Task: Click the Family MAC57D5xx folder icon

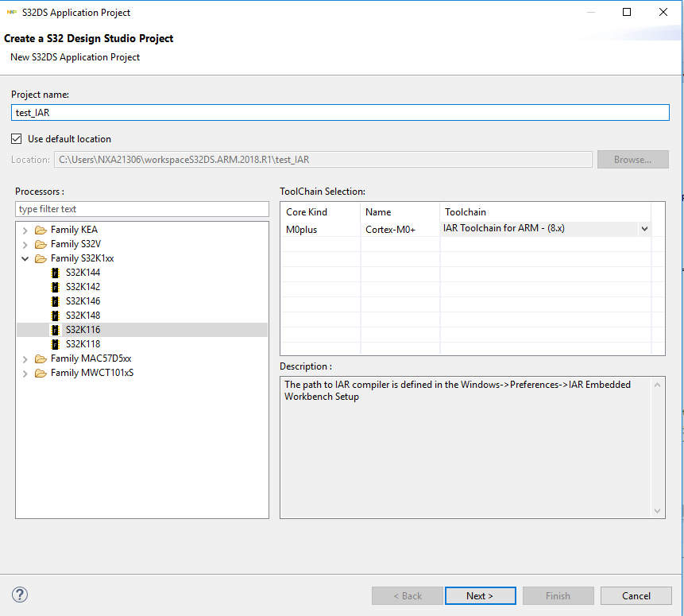Action: pos(41,358)
